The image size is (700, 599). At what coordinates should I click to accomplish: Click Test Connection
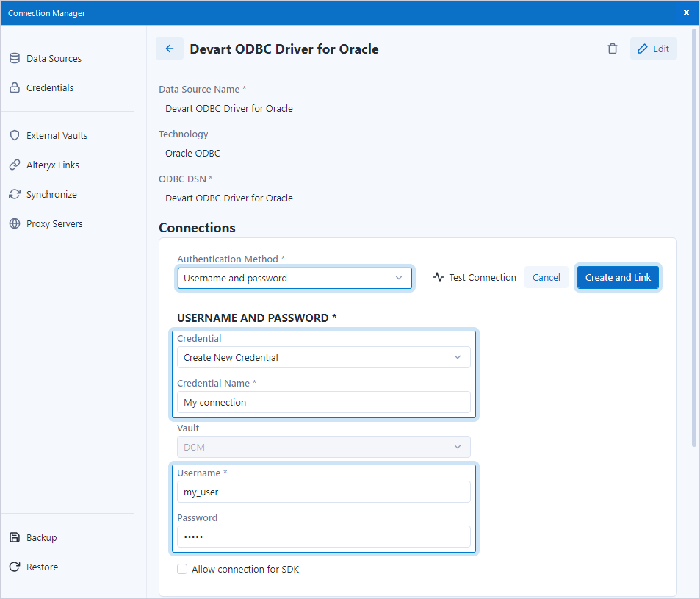(475, 278)
